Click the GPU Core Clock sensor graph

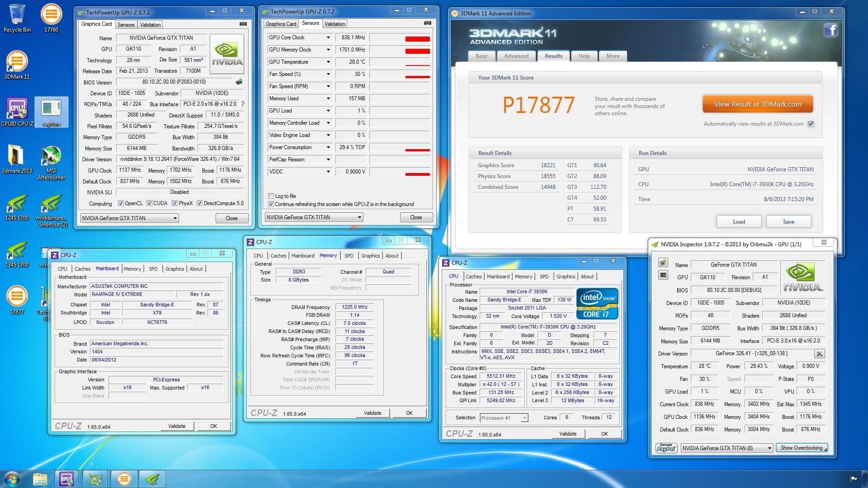pos(400,38)
